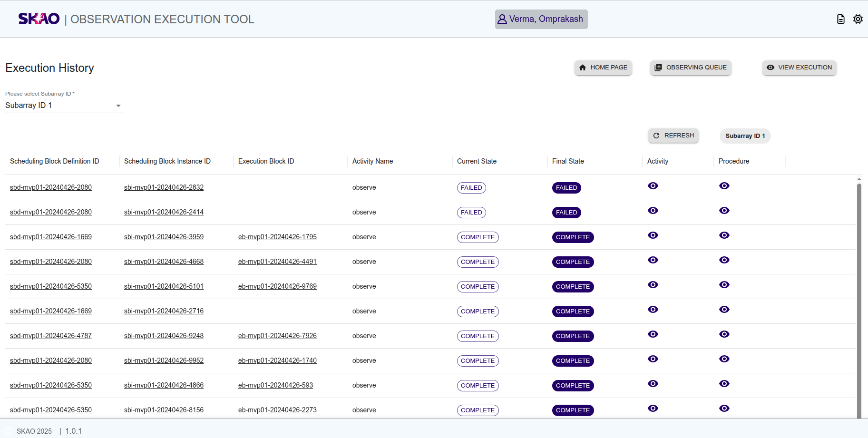Viewport: 868px width, 438px height.
Task: View Procedure eye icon for sbi-mvp01-20240426-4668
Action: point(724,260)
